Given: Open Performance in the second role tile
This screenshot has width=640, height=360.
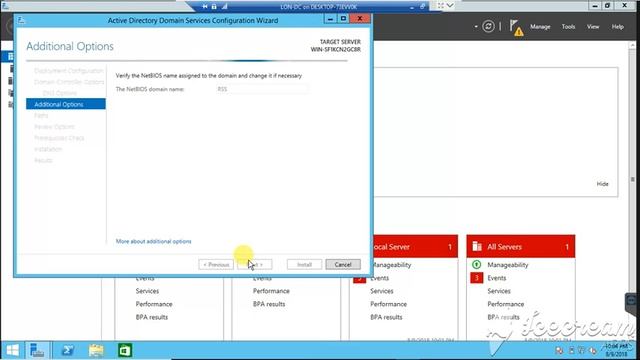Looking at the screenshot, I should 271,291.
